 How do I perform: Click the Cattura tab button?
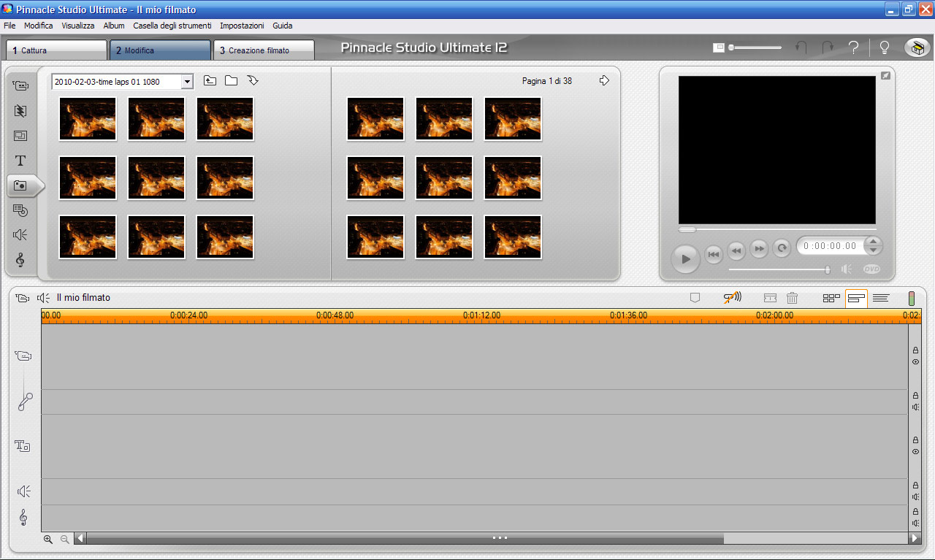57,50
